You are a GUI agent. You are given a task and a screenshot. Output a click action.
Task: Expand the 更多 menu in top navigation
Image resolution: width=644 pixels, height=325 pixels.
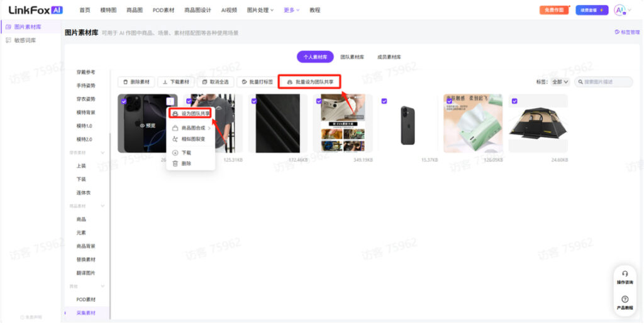291,10
